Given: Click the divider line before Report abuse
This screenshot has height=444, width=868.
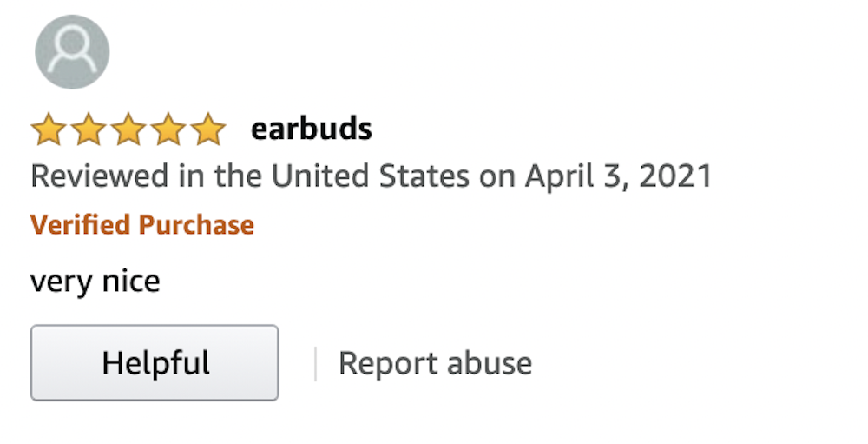Looking at the screenshot, I should point(315,363).
